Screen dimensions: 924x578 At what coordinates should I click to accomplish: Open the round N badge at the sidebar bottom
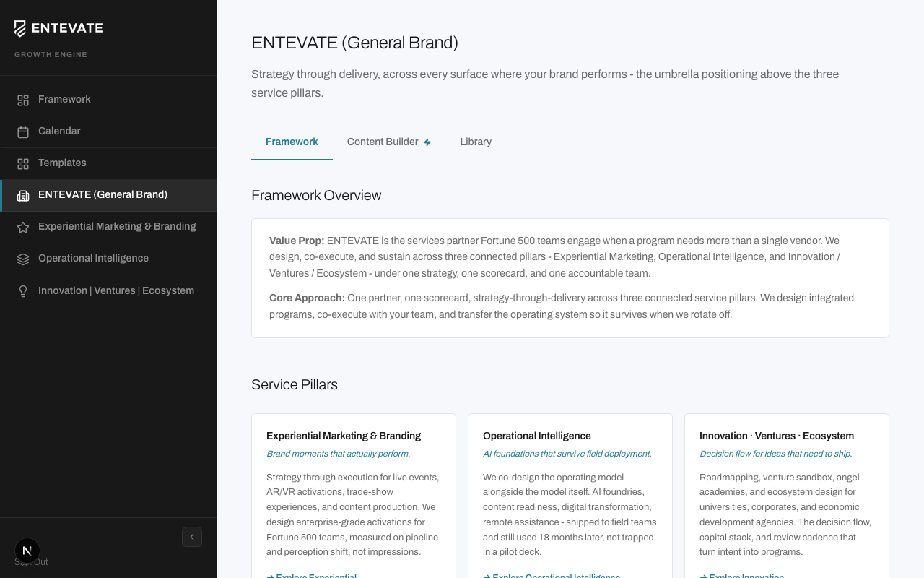coord(27,551)
